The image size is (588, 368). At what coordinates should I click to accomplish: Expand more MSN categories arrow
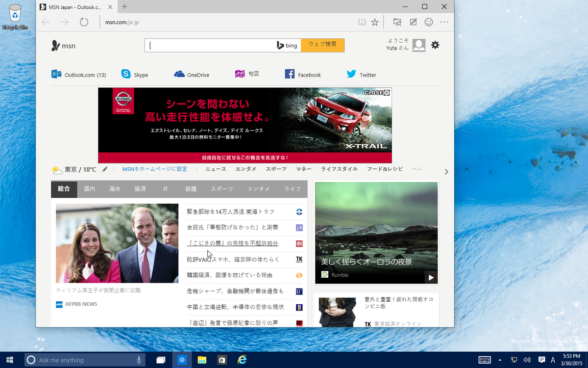coord(446,172)
